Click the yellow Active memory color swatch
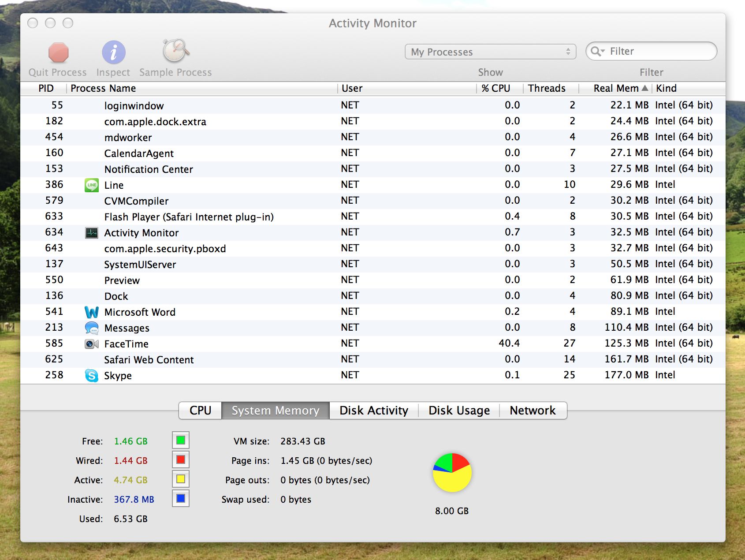The image size is (745, 560). click(181, 479)
